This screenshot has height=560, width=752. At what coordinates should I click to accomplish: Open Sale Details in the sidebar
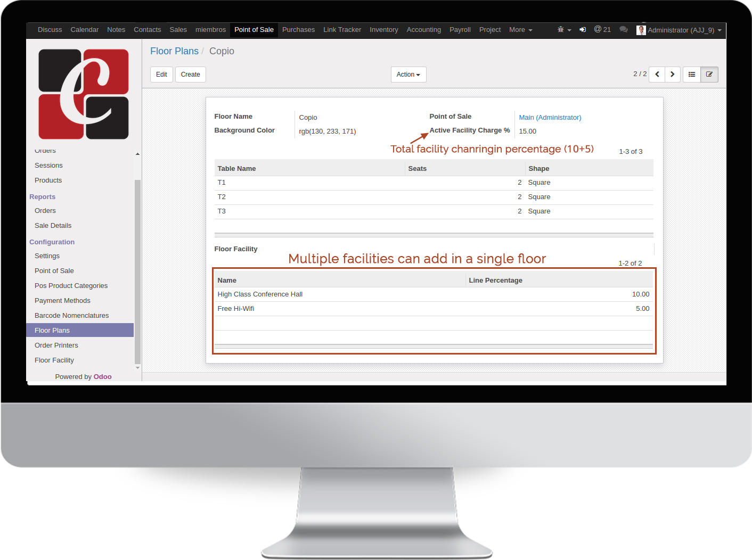[53, 226]
